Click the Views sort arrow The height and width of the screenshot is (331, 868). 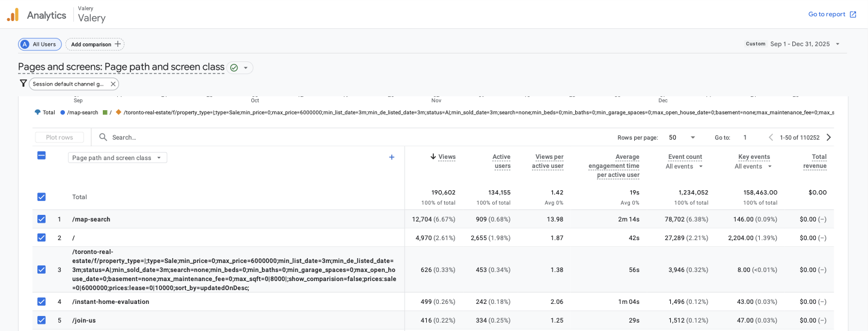433,156
